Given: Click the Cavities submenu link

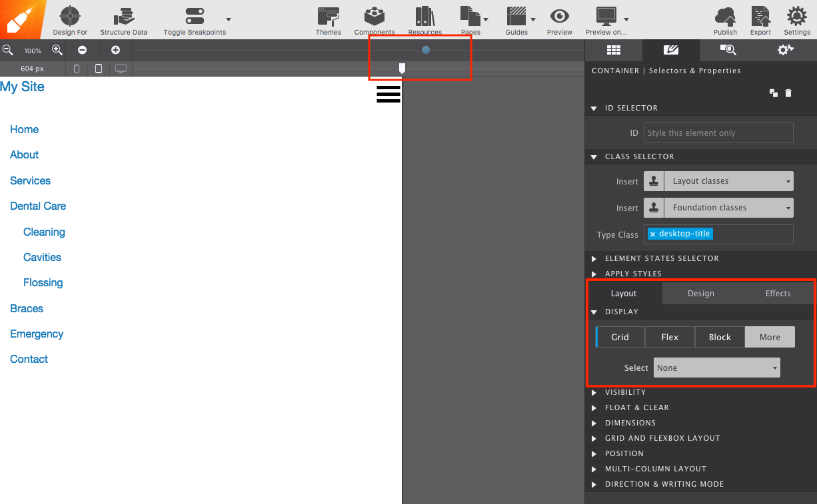Looking at the screenshot, I should [42, 257].
